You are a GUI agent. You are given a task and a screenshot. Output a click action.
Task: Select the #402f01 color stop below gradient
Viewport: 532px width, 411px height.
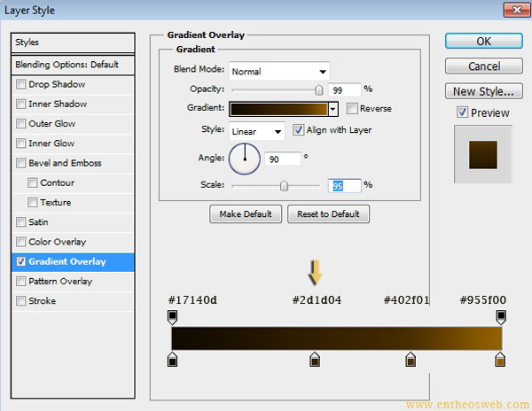coord(411,359)
